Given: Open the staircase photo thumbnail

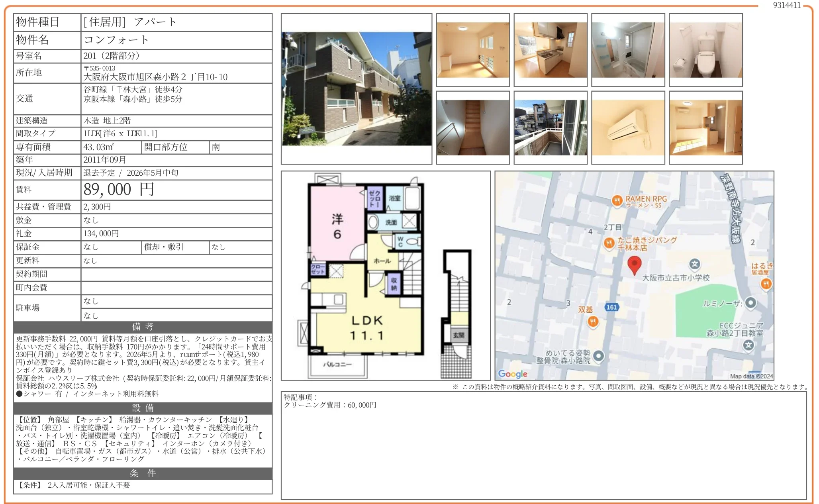Looking at the screenshot, I should (x=472, y=127).
